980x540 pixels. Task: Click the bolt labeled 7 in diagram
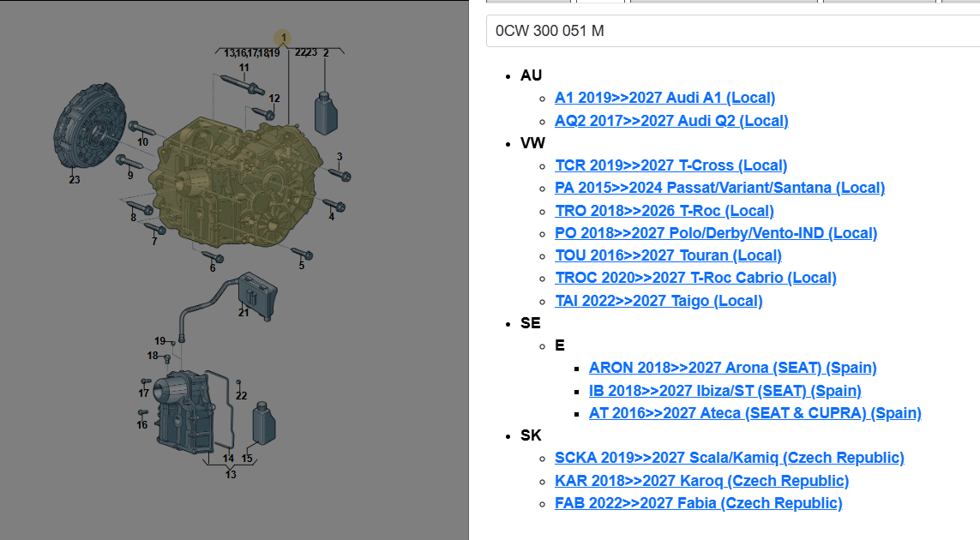(x=155, y=228)
